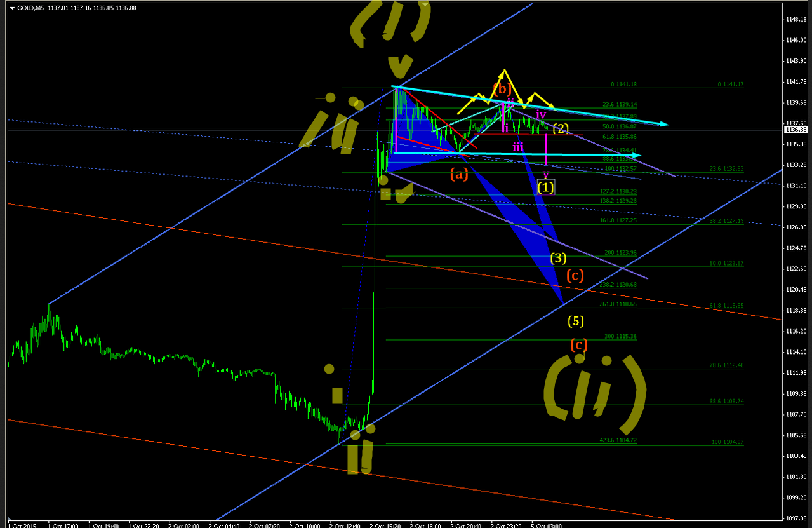Click price scale value 1101.30
The height and width of the screenshot is (528, 812).
[x=795, y=477]
